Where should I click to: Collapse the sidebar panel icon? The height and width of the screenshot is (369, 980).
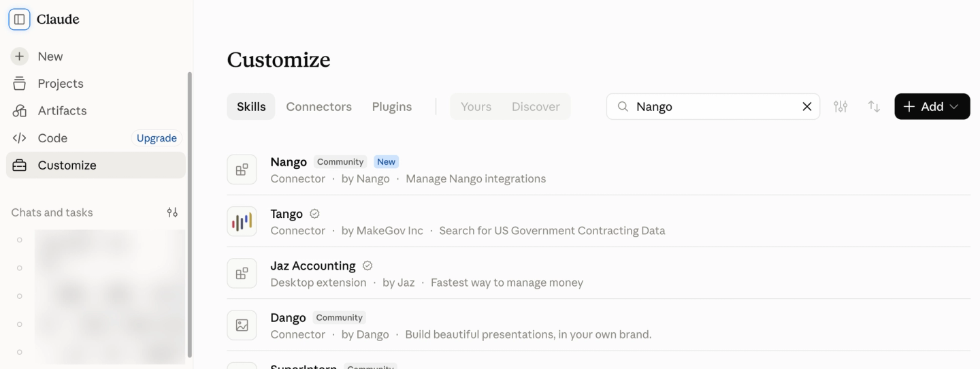(x=19, y=19)
